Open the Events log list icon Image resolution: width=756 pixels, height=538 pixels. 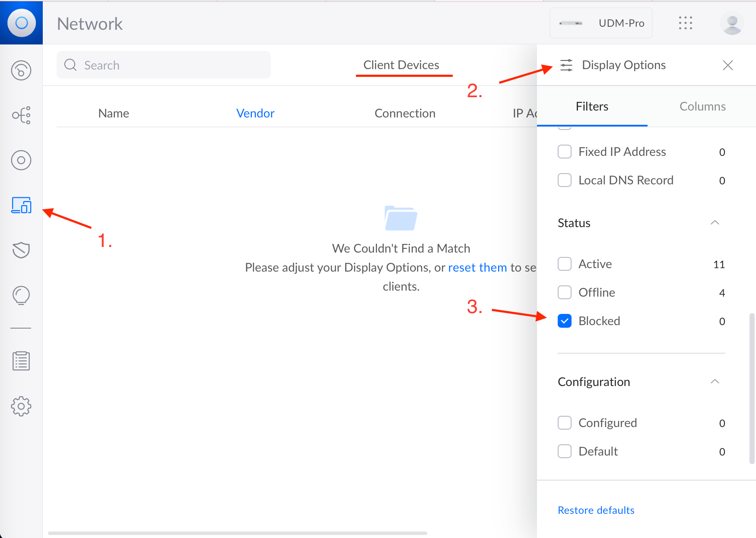(21, 361)
